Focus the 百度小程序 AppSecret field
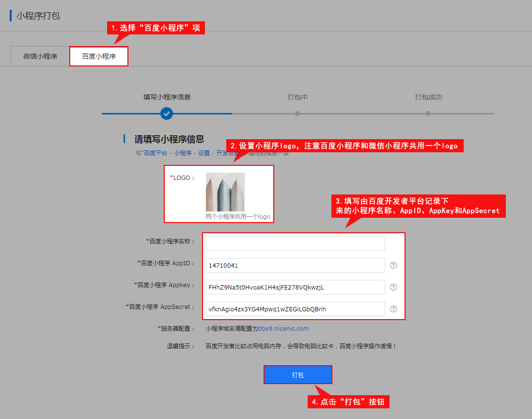The height and width of the screenshot is (419, 532). 295,308
